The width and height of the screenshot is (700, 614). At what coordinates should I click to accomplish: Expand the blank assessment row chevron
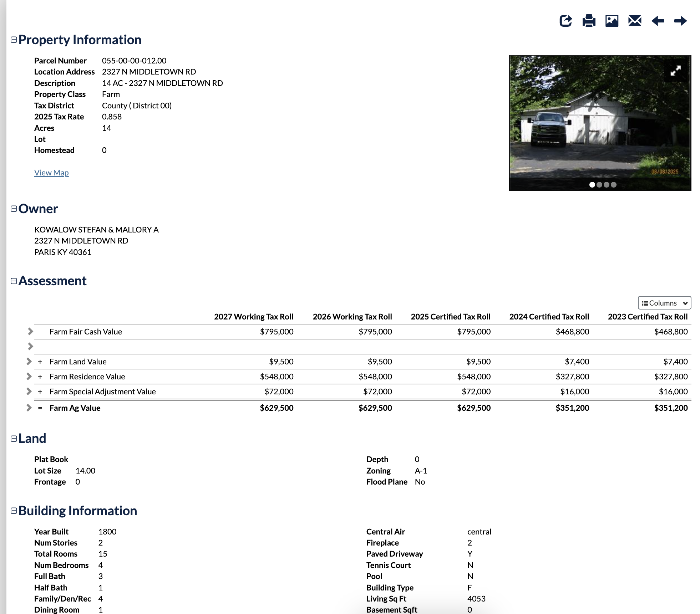pos(30,346)
